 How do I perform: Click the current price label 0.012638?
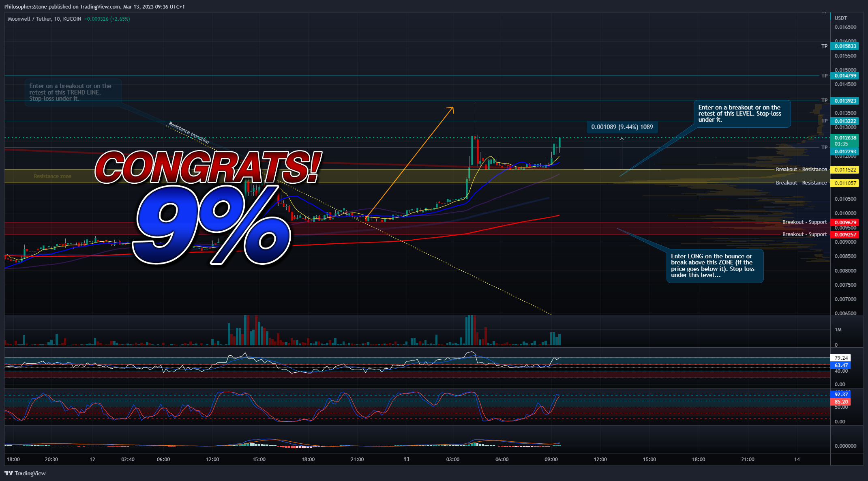tap(845, 138)
